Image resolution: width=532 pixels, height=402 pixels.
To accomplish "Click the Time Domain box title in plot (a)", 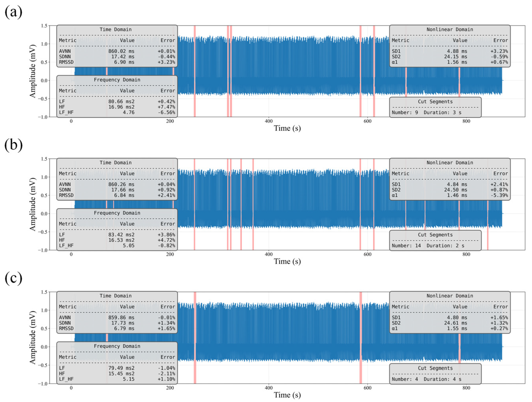I will click(116, 29).
